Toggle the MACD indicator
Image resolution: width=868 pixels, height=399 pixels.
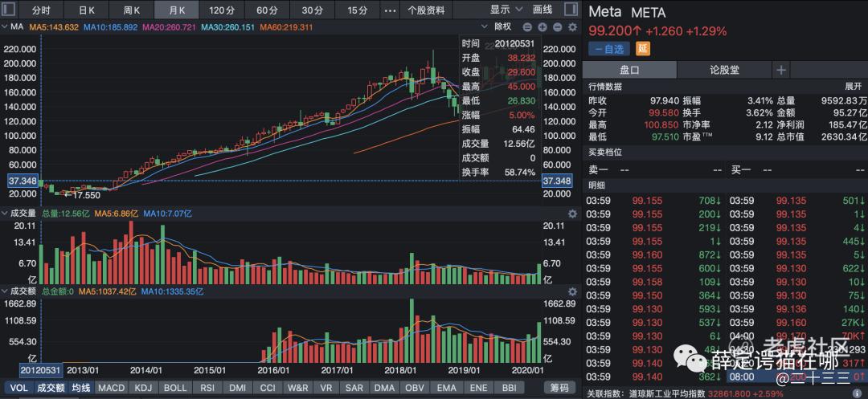click(112, 388)
